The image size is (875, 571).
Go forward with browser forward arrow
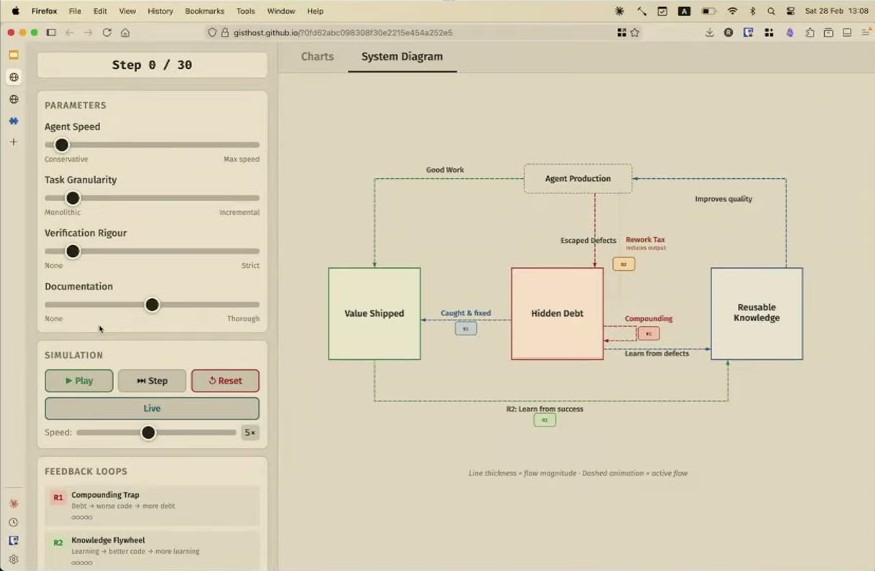pos(88,32)
